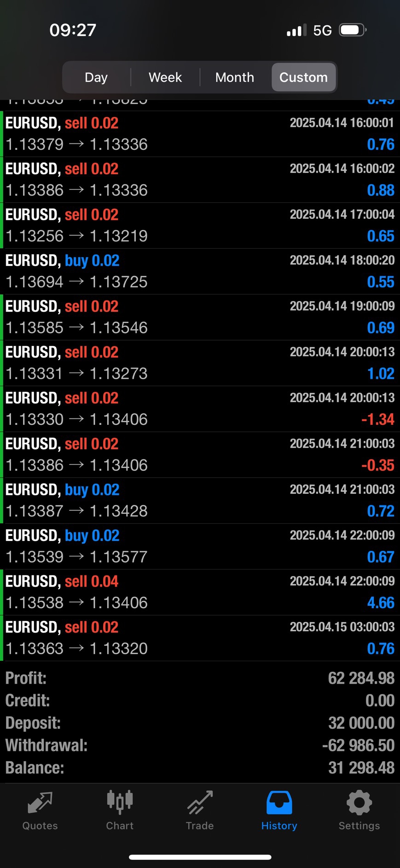Open the trade with -1.34 loss
The height and width of the screenshot is (868, 400).
point(200,409)
